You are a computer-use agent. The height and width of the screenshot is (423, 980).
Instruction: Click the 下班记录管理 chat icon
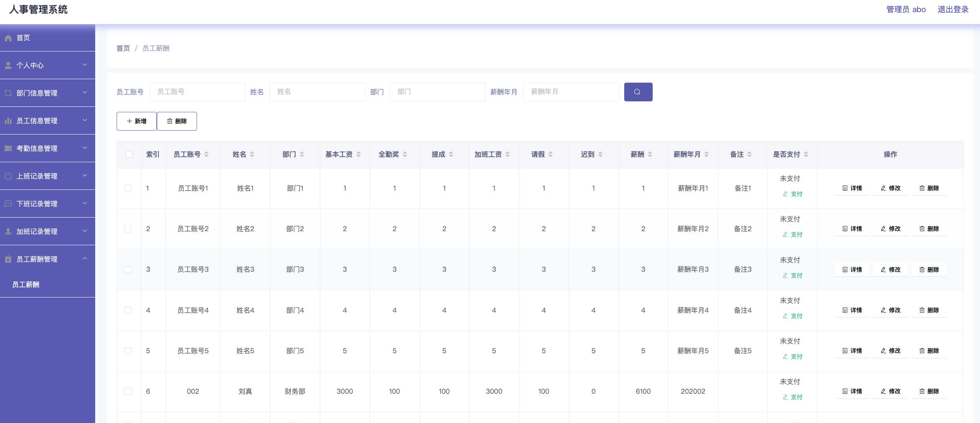click(x=8, y=204)
